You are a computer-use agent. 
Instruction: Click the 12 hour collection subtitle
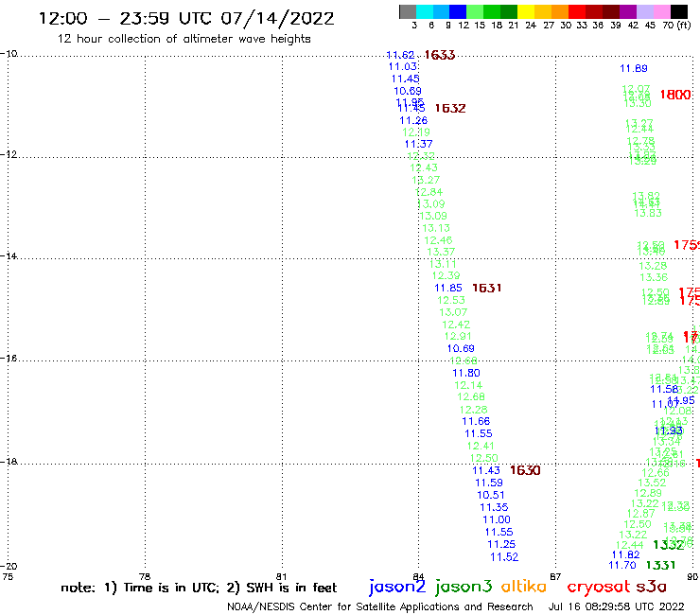pos(184,39)
